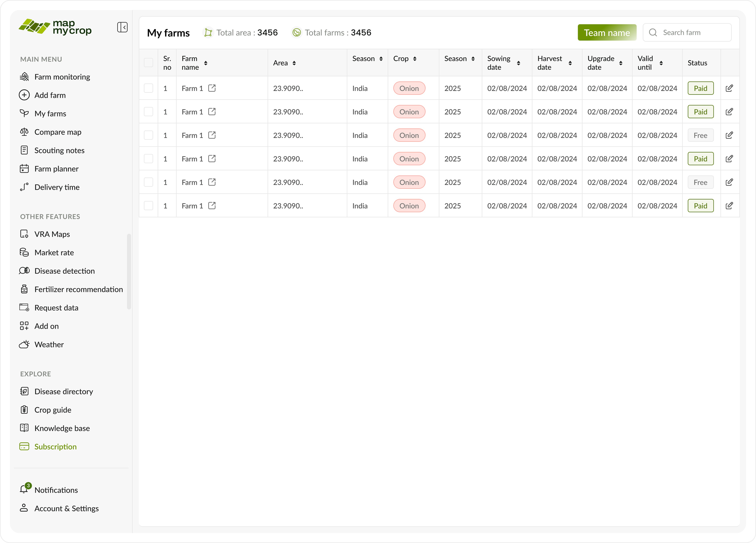The image size is (756, 543).
Task: Open Farm 1 external link icon in second row
Action: (212, 112)
